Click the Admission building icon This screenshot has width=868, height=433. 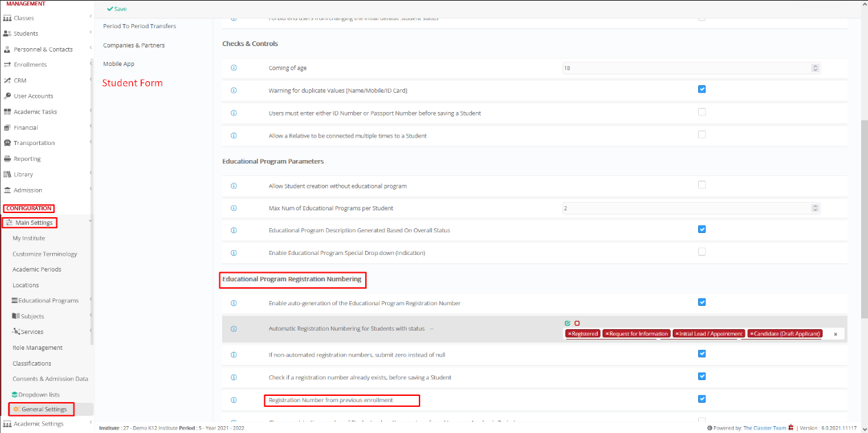click(x=8, y=190)
